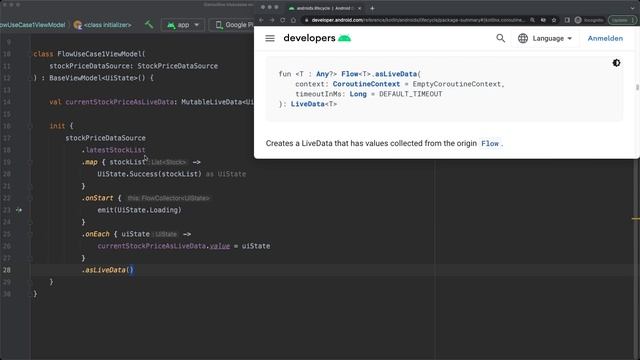Open the browser side panel icon
Image resolution: width=640 pixels, height=360 pixels.
coord(567,20)
